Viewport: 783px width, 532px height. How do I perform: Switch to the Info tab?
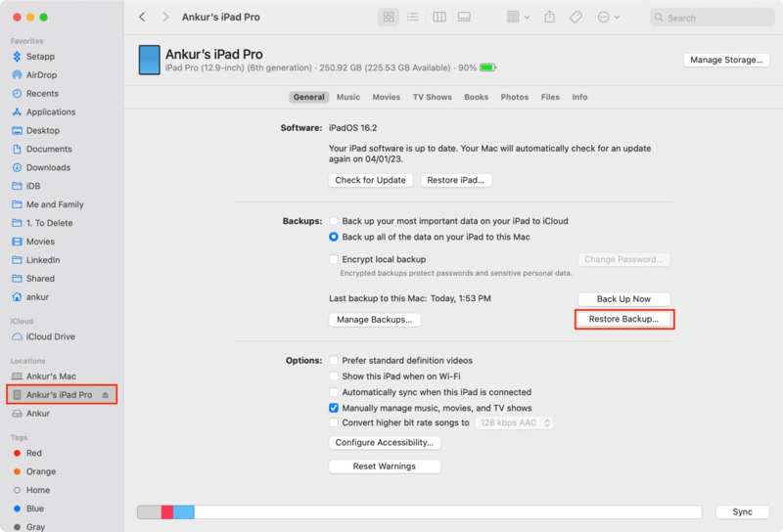tap(579, 97)
